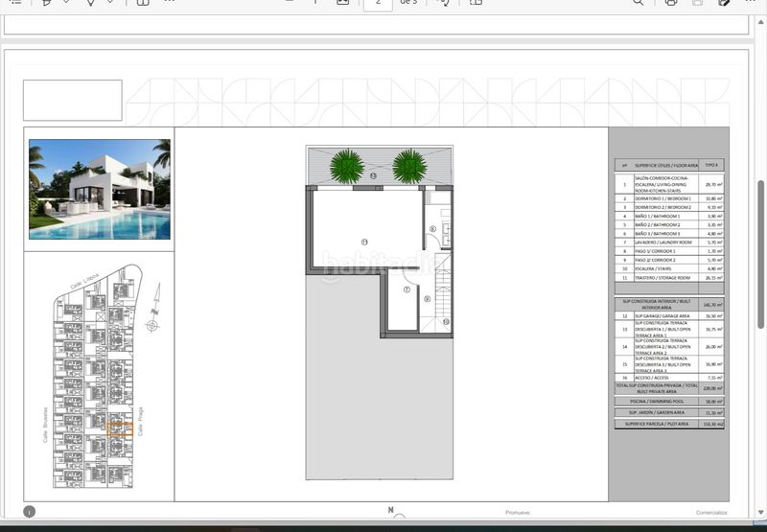Click the 'Promueve:' footer label
The image size is (767, 532).
pyautogui.click(x=518, y=513)
